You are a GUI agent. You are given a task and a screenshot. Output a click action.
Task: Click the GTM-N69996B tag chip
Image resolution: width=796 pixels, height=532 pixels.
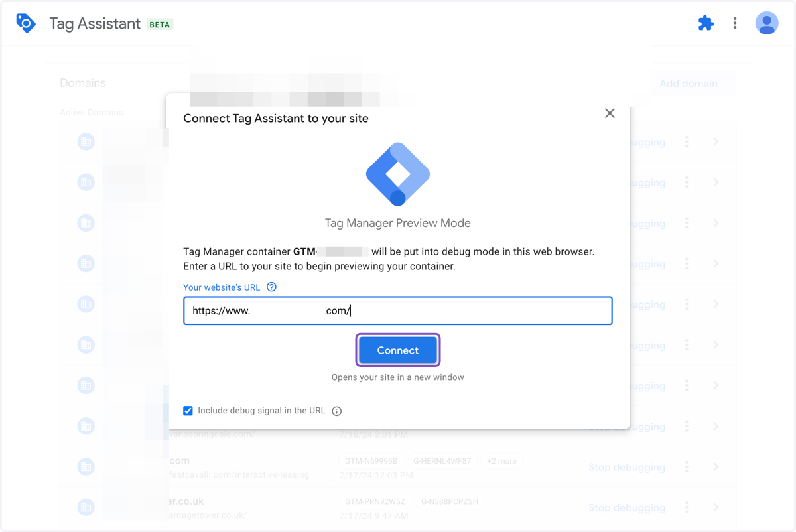pos(371,461)
